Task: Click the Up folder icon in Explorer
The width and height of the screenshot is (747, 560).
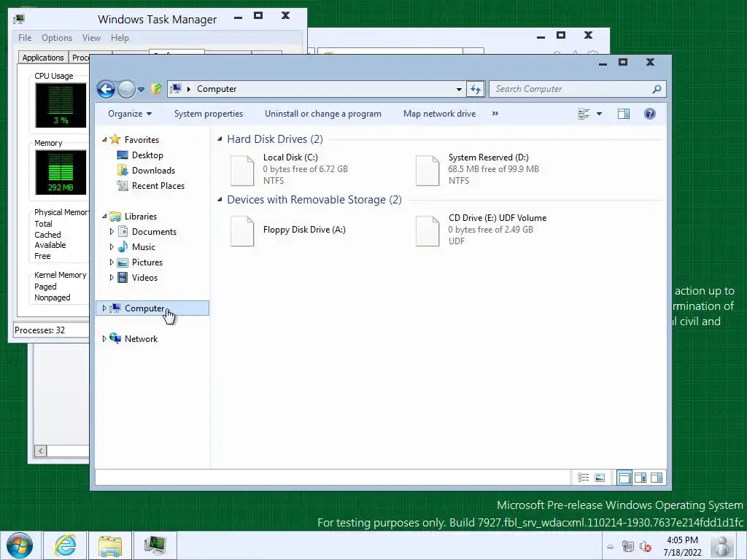Action: (x=156, y=88)
